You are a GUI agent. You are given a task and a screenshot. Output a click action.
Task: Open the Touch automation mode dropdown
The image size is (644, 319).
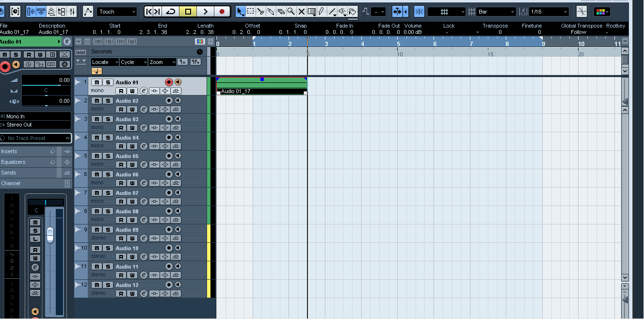[x=117, y=12]
